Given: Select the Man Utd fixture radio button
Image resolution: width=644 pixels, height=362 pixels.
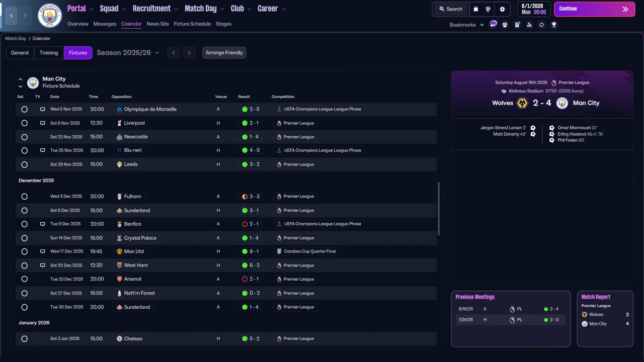Looking at the screenshot, I should (24, 251).
